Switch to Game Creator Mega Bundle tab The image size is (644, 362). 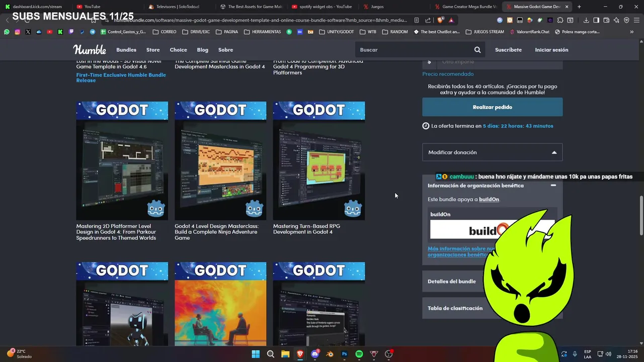click(466, 7)
